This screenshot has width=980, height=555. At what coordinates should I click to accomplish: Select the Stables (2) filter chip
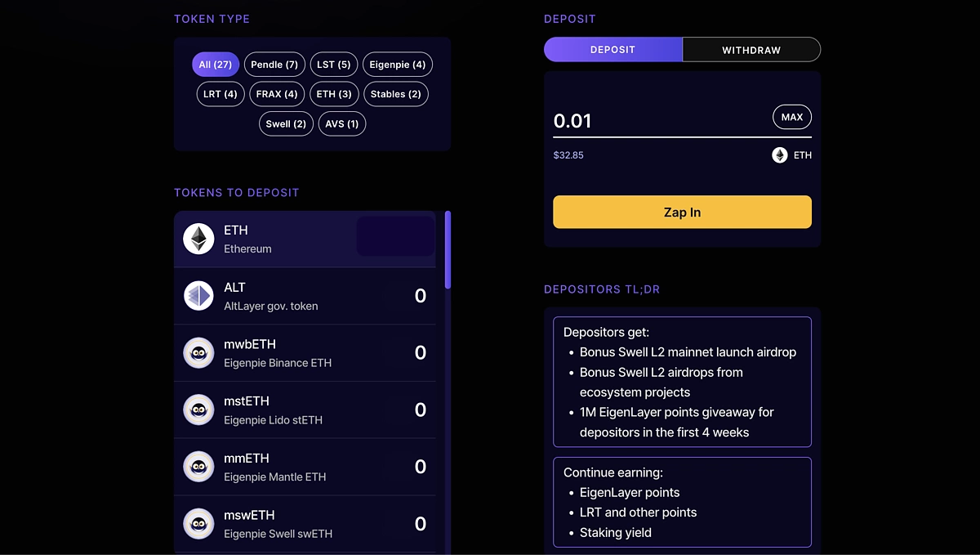pyautogui.click(x=396, y=94)
